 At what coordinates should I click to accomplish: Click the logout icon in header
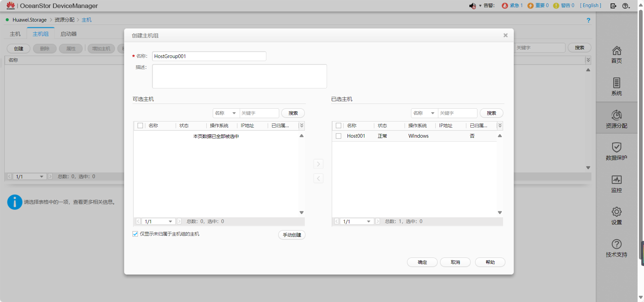pyautogui.click(x=613, y=6)
